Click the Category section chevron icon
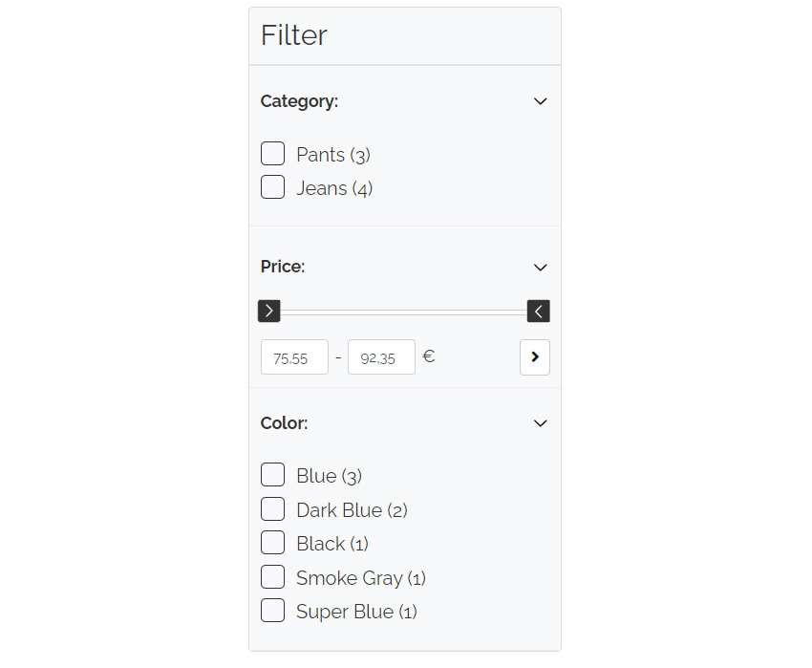This screenshot has width=812, height=668. click(x=540, y=100)
